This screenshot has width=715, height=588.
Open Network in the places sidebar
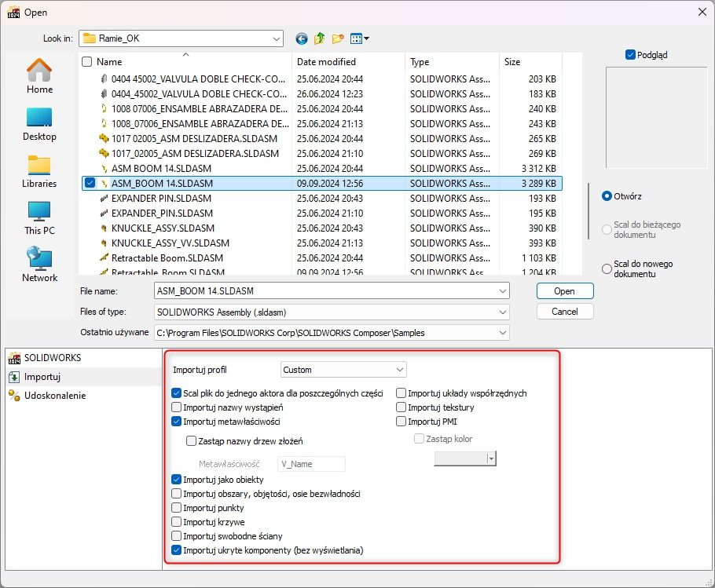tap(39, 265)
